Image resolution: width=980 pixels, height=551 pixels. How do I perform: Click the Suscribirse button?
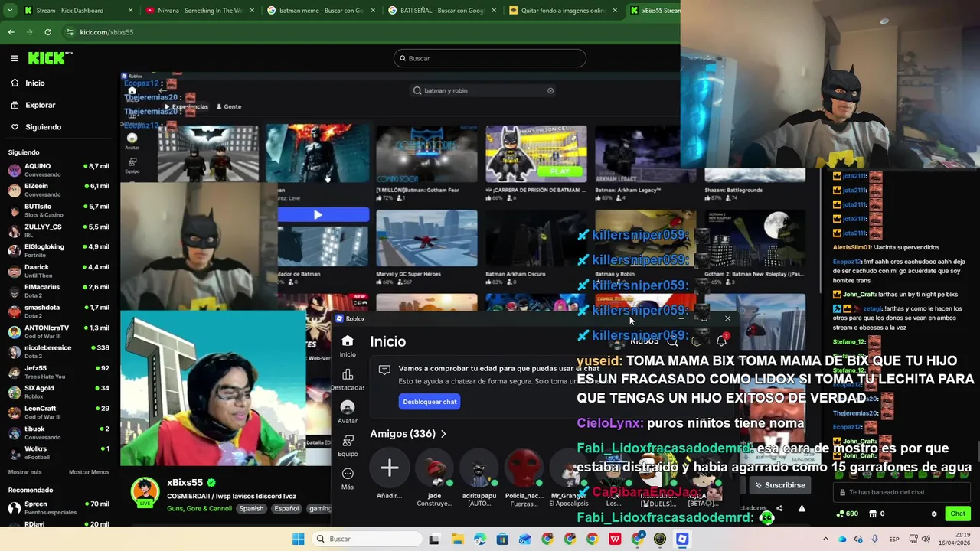[x=779, y=485]
